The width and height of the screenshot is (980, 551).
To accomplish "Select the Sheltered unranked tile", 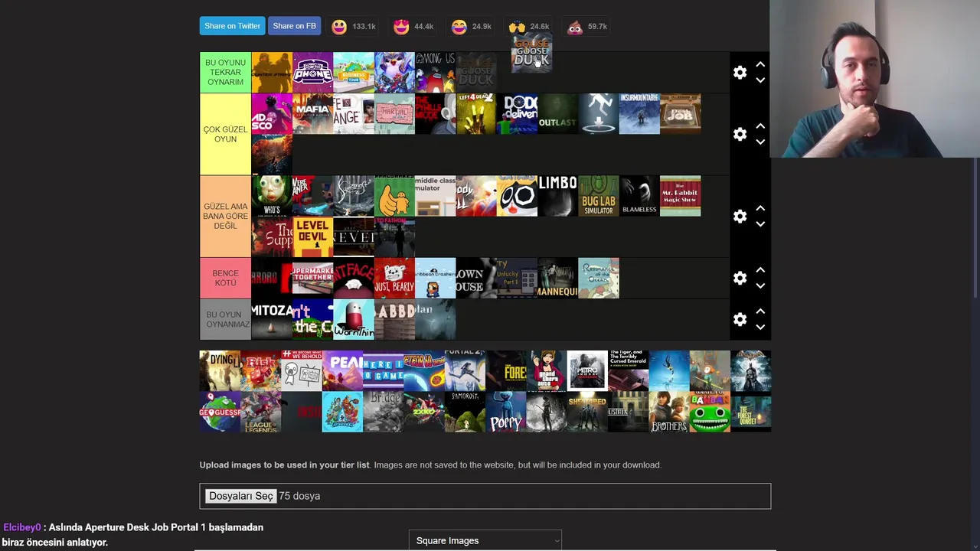I will click(587, 412).
